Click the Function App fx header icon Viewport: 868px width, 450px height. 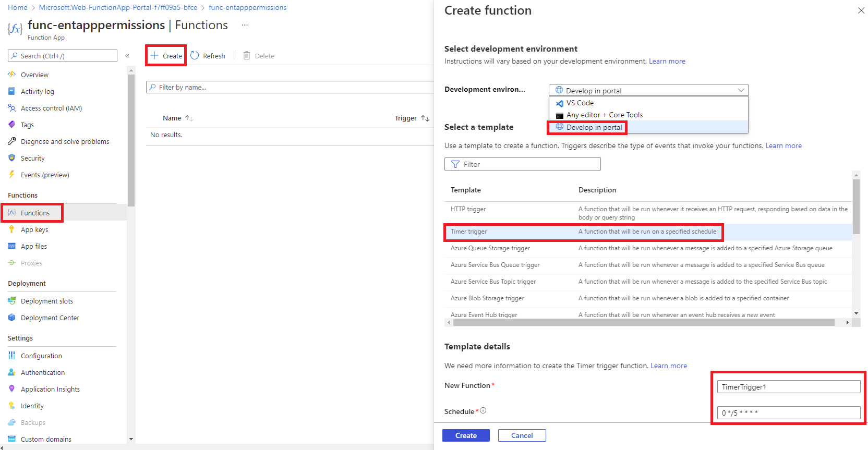15,29
